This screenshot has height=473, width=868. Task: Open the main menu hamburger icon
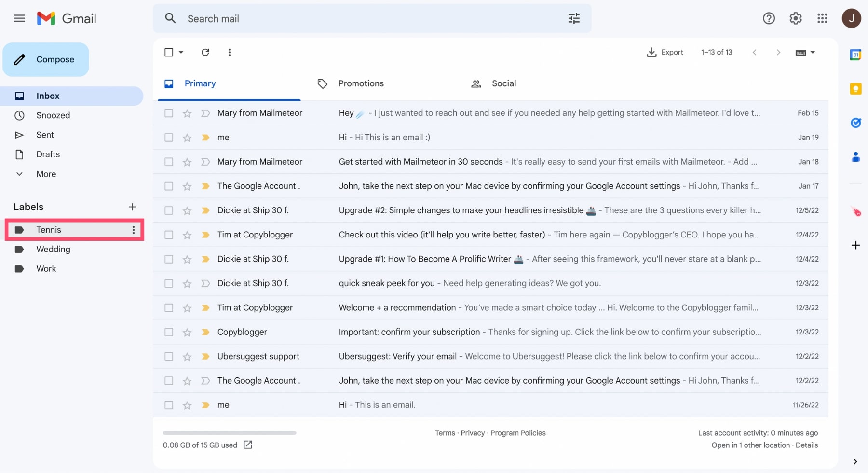point(19,18)
